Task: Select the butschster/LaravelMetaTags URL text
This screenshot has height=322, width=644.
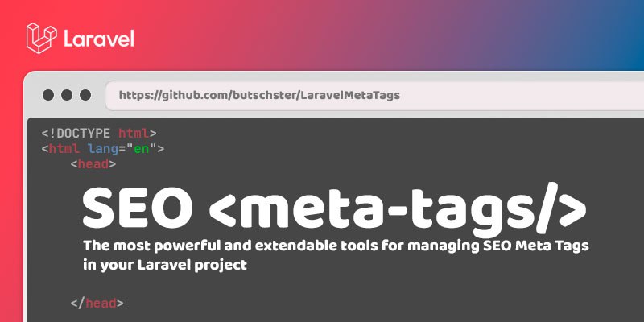Action: 259,96
